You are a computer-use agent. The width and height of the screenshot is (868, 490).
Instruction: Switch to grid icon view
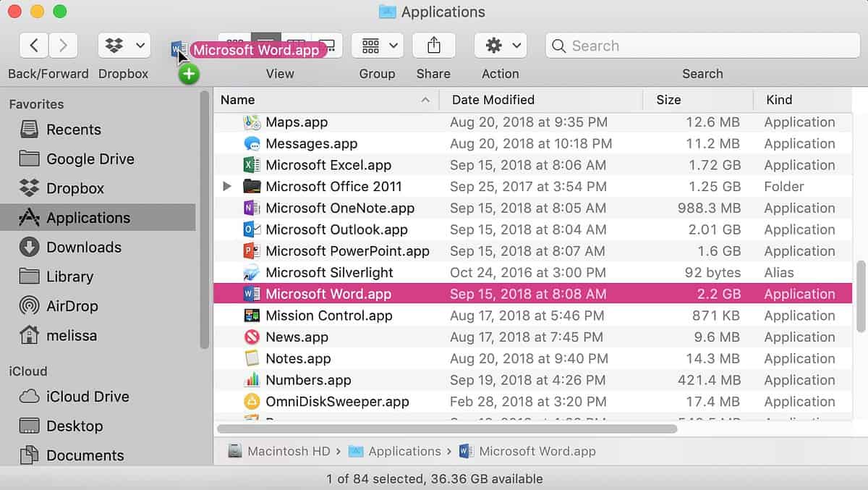pyautogui.click(x=233, y=45)
